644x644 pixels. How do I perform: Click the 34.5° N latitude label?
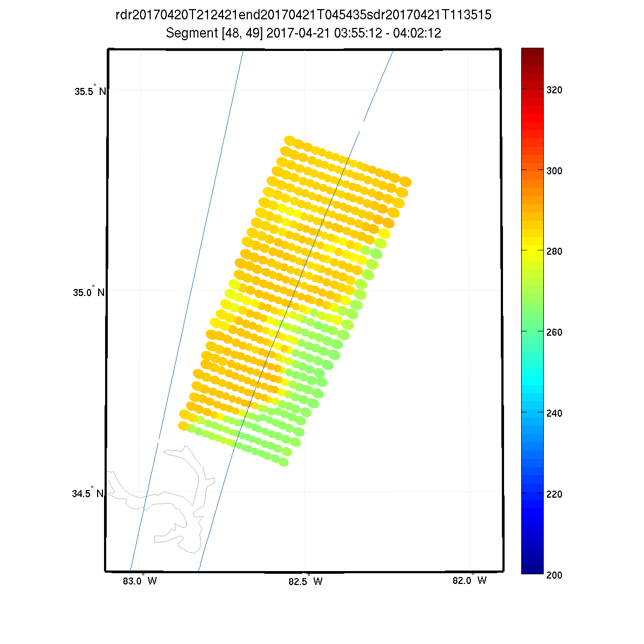[87, 493]
